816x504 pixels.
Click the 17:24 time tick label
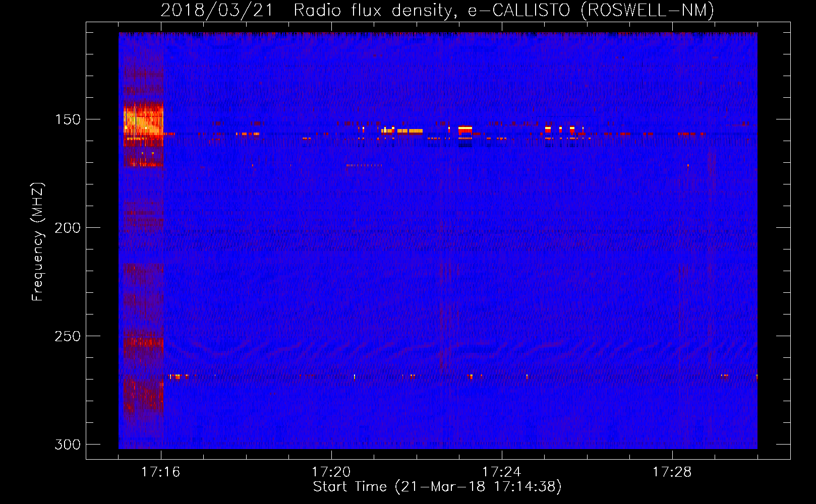pyautogui.click(x=501, y=472)
